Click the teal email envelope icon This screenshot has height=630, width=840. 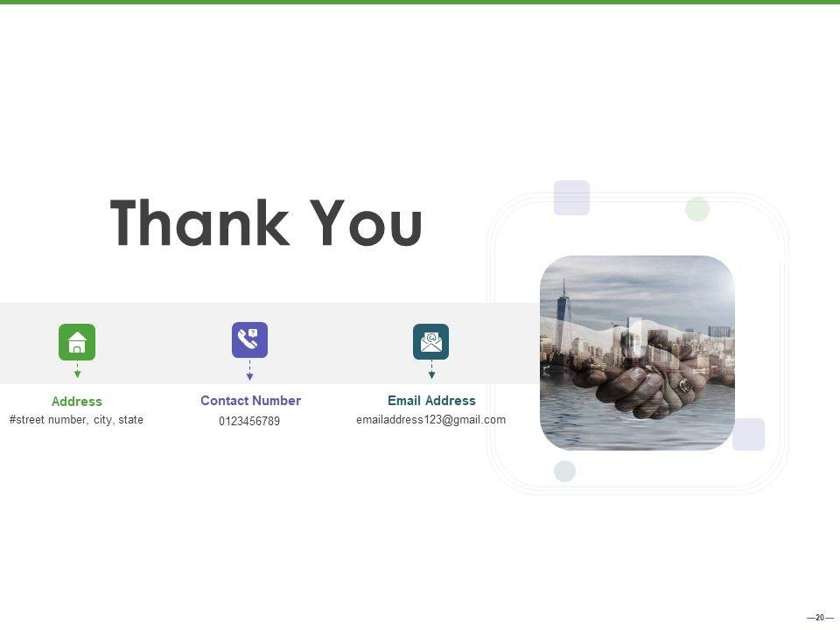pyautogui.click(x=430, y=341)
